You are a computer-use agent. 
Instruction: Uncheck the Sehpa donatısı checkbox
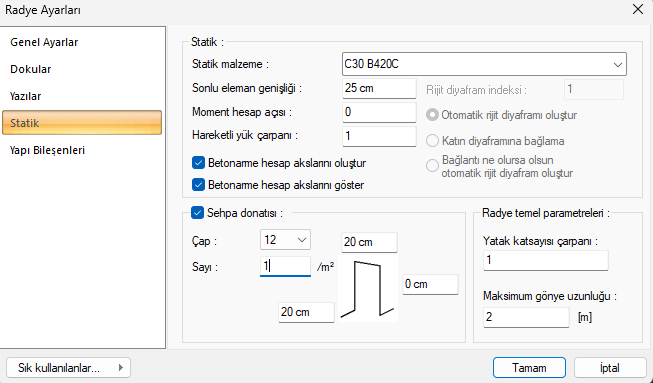coord(197,213)
